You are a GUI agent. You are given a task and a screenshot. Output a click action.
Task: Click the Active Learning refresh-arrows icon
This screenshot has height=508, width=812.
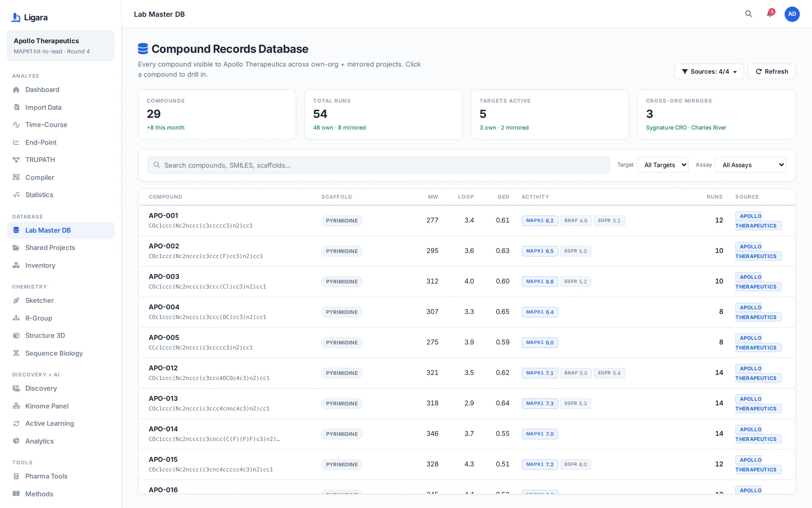pos(16,423)
